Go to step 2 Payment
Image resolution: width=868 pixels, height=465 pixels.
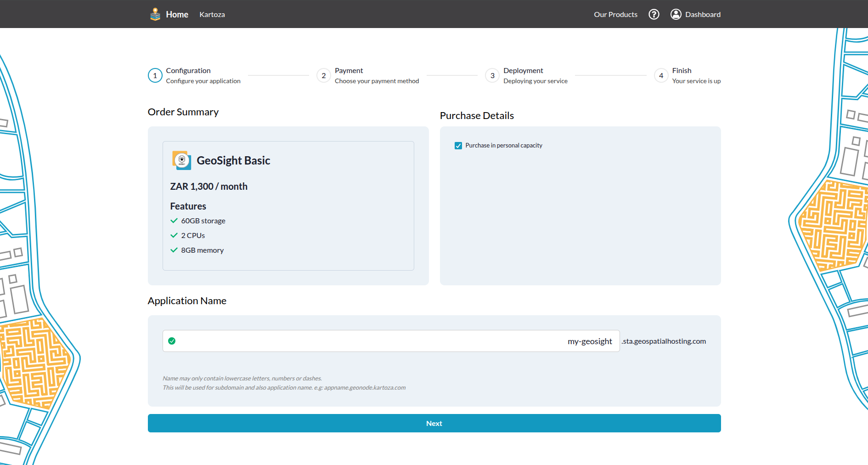(324, 75)
